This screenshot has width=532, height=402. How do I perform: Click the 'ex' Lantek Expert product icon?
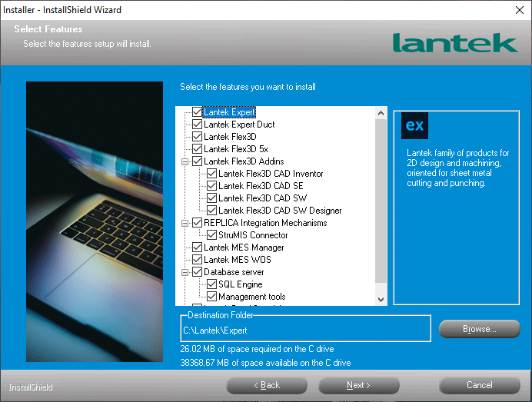[414, 125]
